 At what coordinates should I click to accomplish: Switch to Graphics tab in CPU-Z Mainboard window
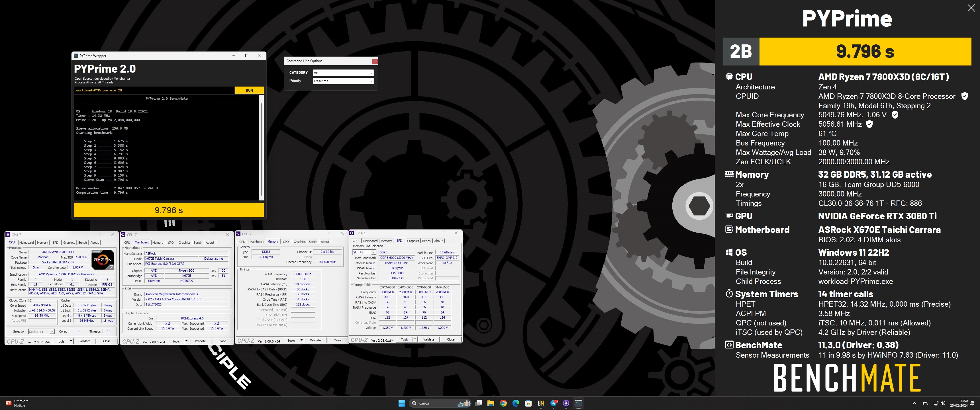click(185, 242)
